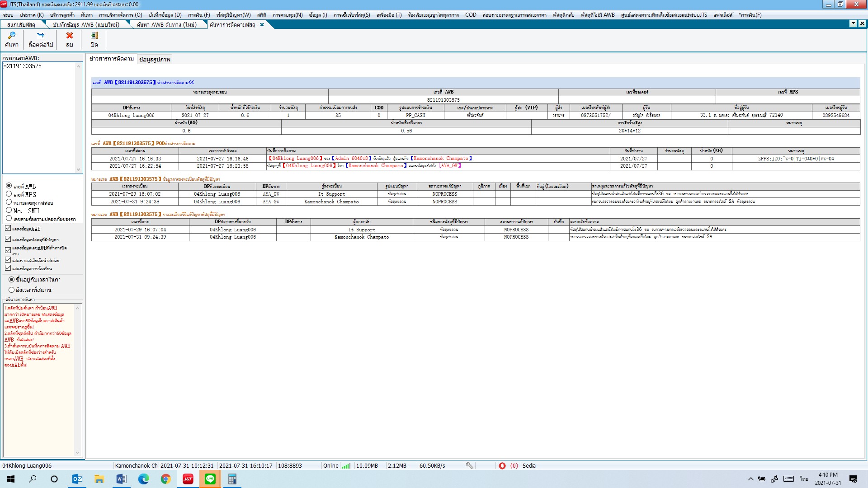Open the tab list dropdown arrow at top right
Viewport: 868px width, 488px height.
click(x=853, y=23)
